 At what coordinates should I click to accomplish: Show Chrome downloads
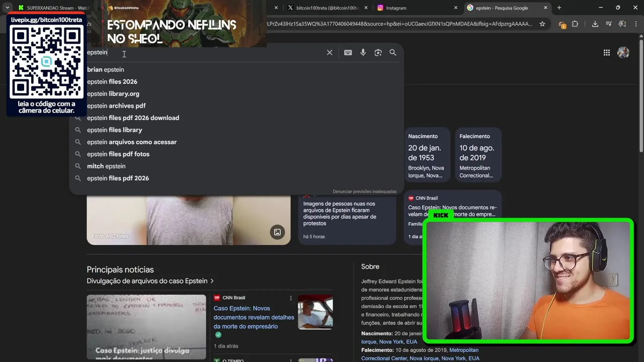(x=595, y=24)
